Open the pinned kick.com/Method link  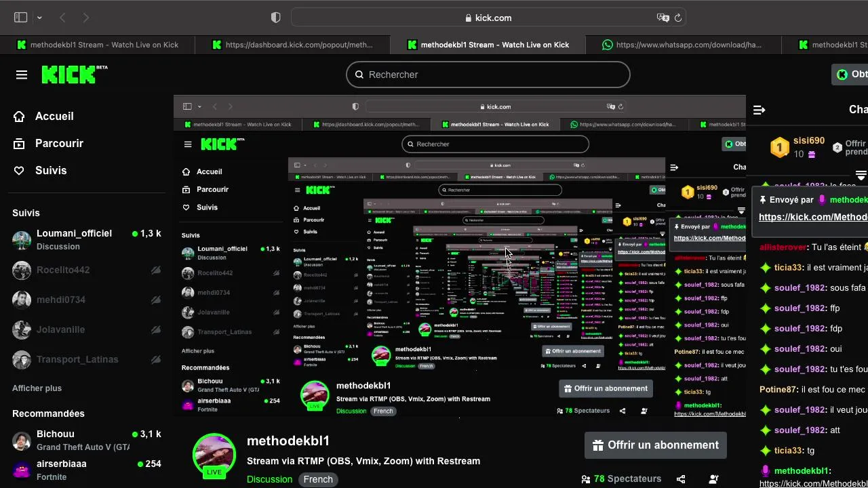pos(813,217)
